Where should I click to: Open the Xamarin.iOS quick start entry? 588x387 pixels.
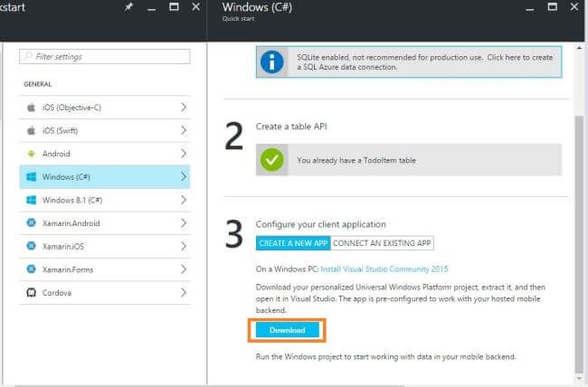tap(105, 246)
